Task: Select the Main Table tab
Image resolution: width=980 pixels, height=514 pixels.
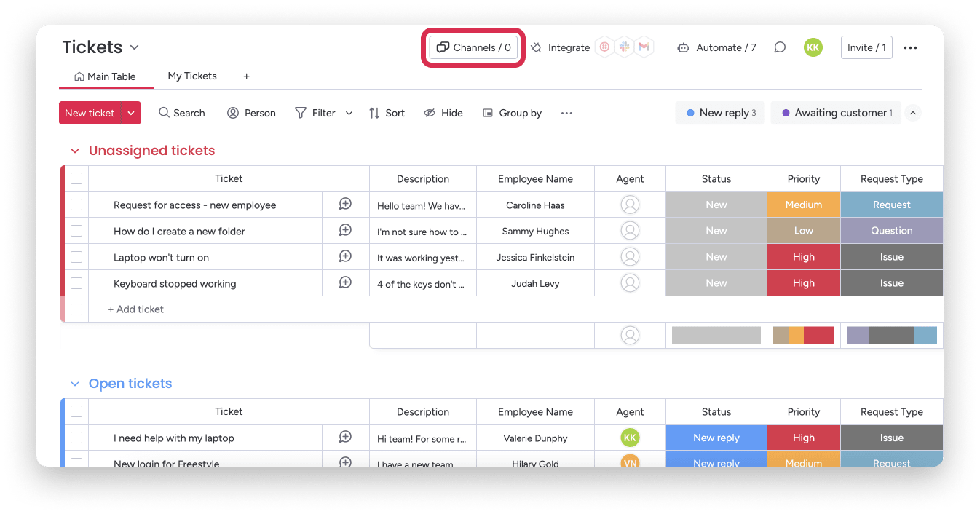Action: (105, 76)
